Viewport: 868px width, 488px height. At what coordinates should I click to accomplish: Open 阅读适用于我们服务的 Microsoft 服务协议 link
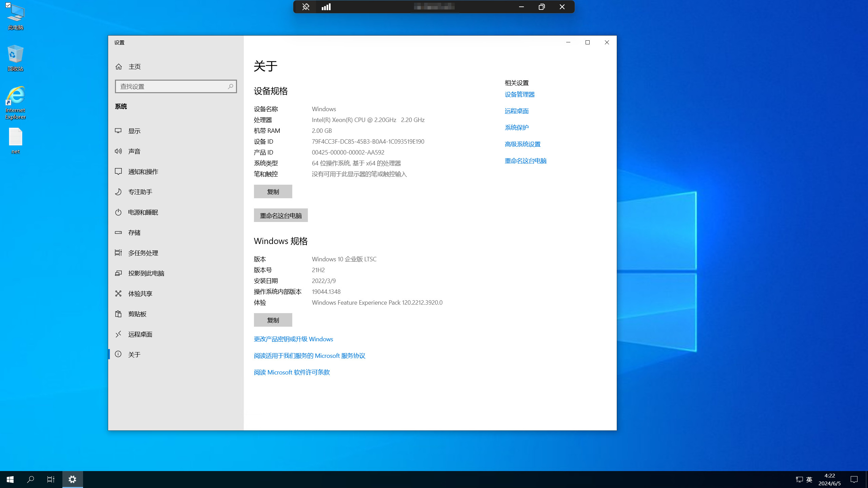(310, 356)
